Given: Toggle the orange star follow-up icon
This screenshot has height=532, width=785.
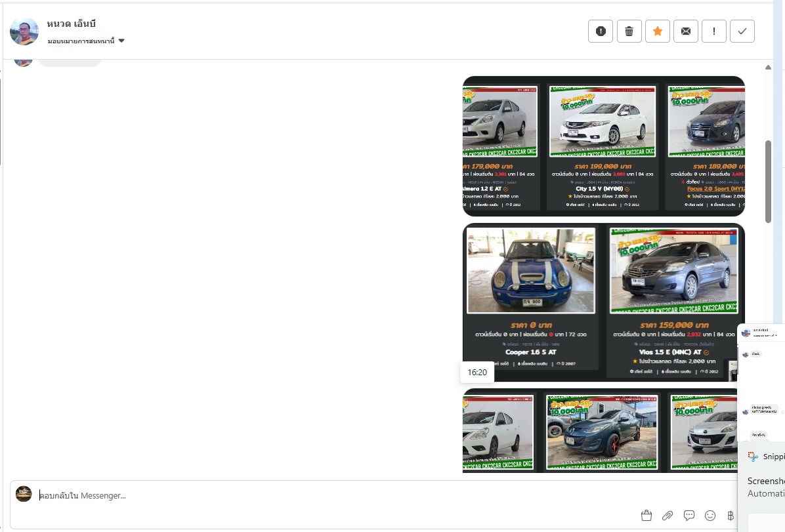Looking at the screenshot, I should 658,31.
